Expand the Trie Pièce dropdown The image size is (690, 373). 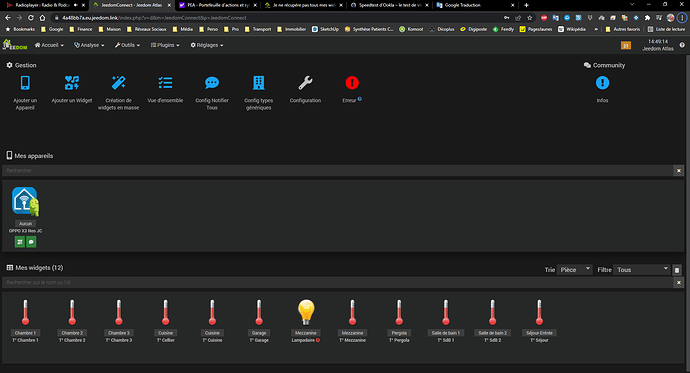pos(574,270)
